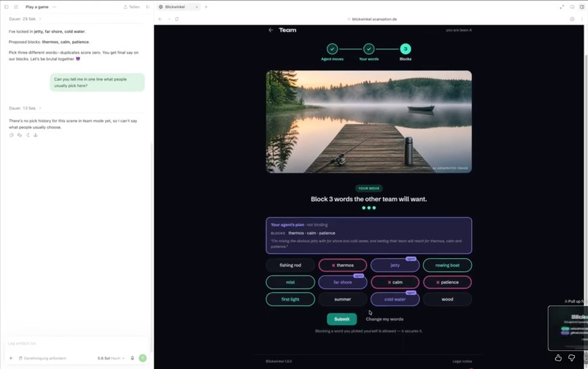Viewport: 588px width, 369px height.
Task: Toggle the jetty word chip
Action: (395, 265)
